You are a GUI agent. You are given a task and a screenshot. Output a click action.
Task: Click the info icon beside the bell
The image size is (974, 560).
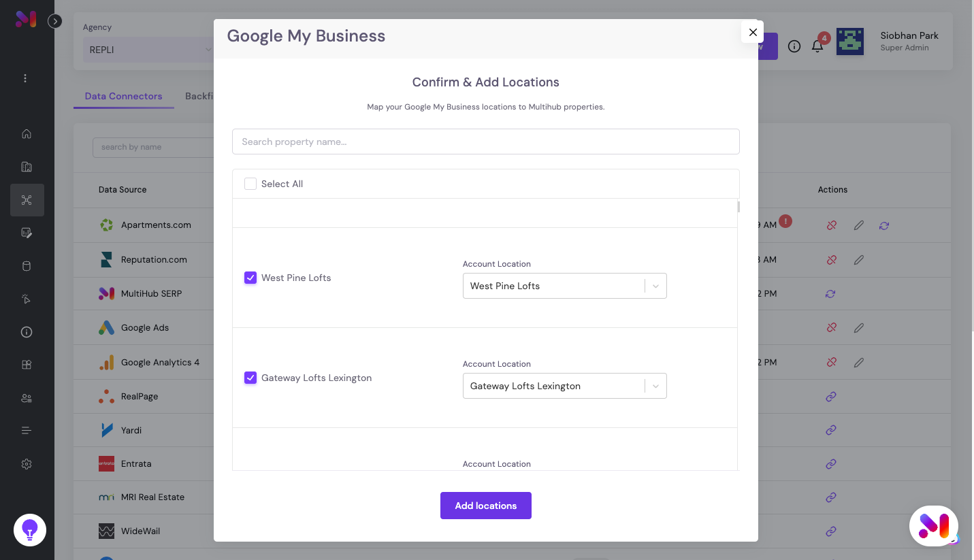[x=794, y=46]
